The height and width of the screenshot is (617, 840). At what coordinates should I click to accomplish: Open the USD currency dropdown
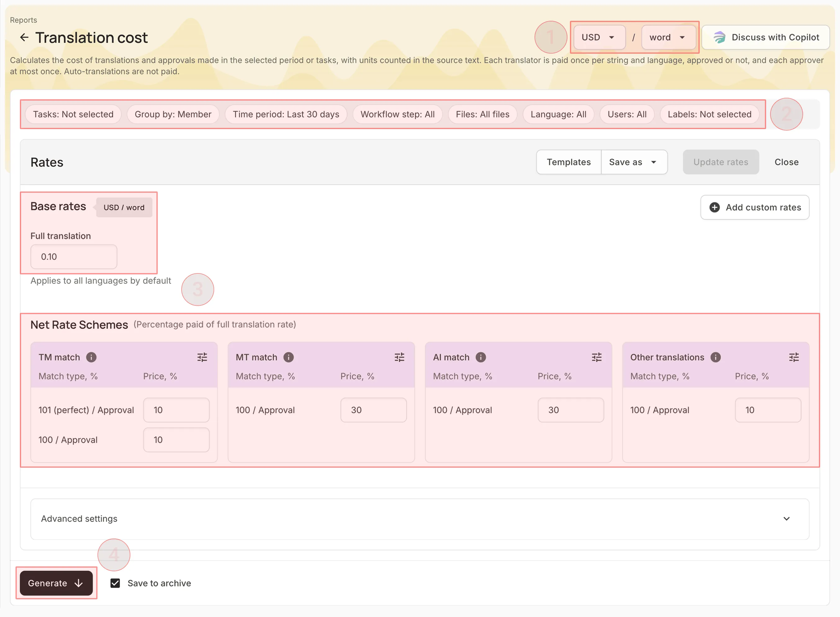pyautogui.click(x=599, y=37)
